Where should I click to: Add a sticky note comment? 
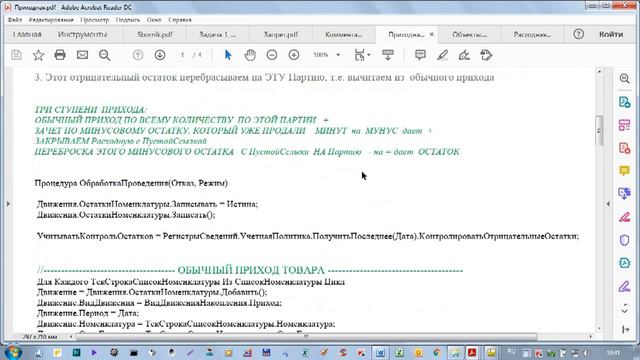click(420, 55)
